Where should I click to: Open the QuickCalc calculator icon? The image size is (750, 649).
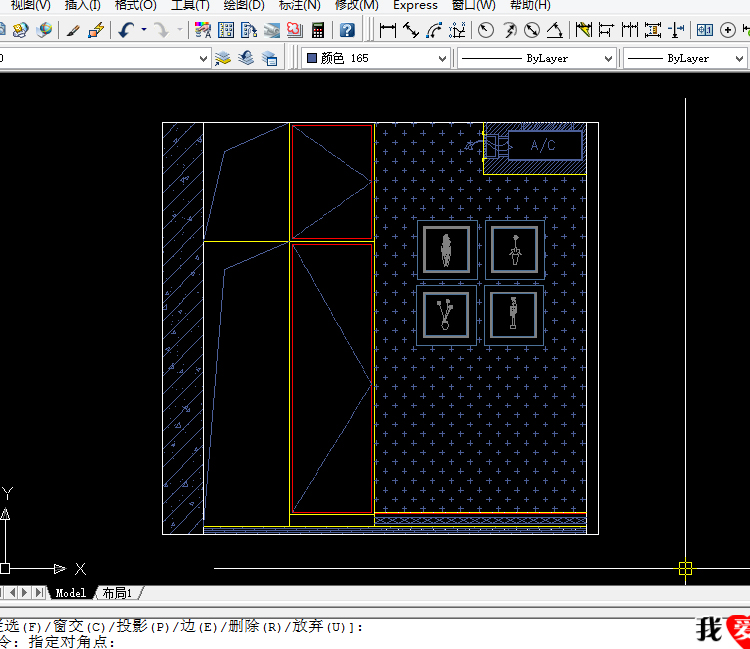(x=318, y=30)
